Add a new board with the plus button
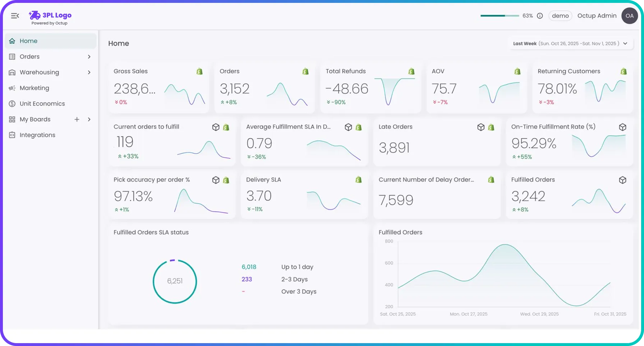The width and height of the screenshot is (644, 346). [77, 119]
